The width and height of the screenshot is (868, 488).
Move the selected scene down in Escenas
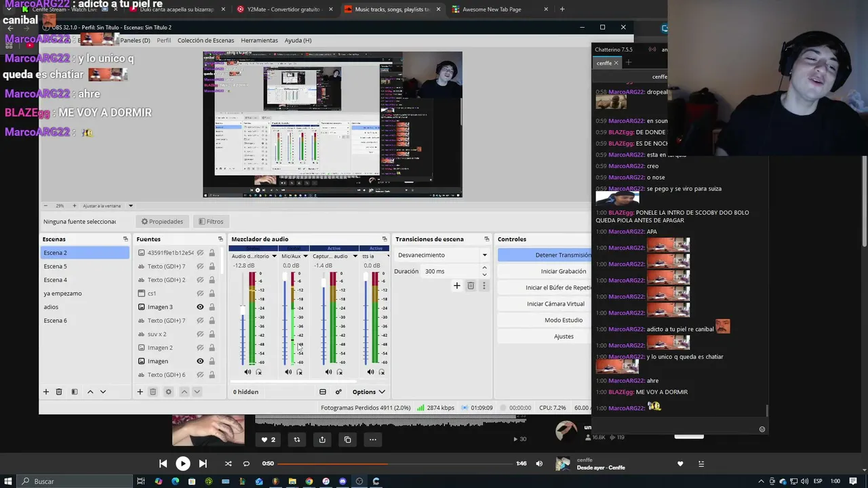pyautogui.click(x=103, y=392)
